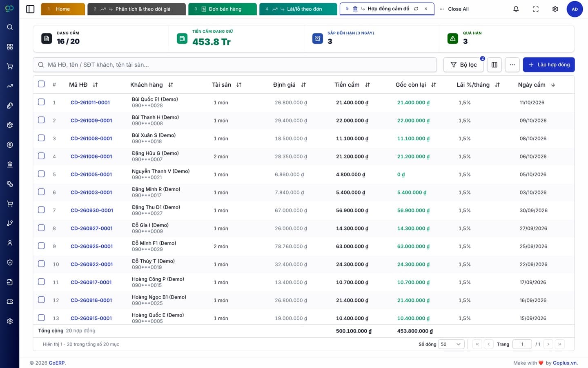The height and width of the screenshot is (368, 588).
Task: Open the shield security sidebar icon
Action: click(10, 263)
